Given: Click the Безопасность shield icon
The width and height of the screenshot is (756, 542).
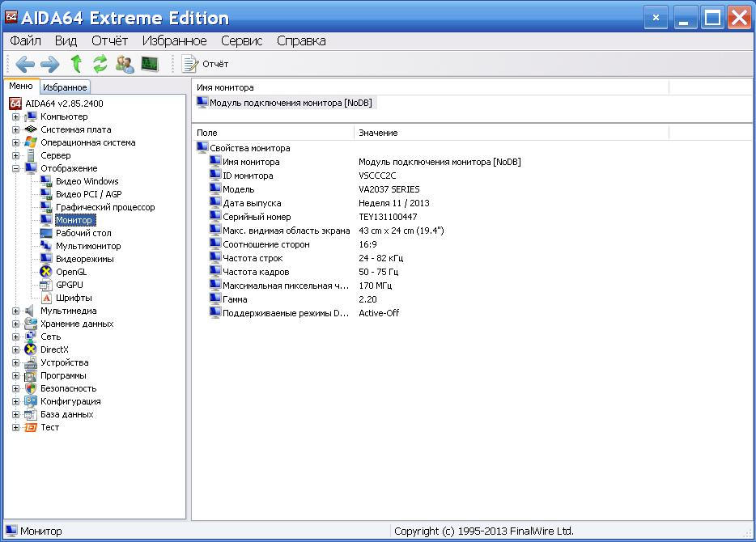Looking at the screenshot, I should click(31, 388).
